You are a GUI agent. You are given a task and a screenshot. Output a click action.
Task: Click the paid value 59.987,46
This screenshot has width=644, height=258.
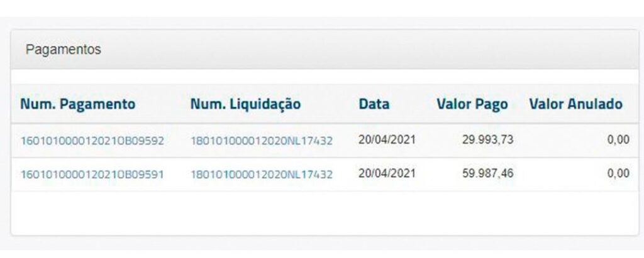487,173
